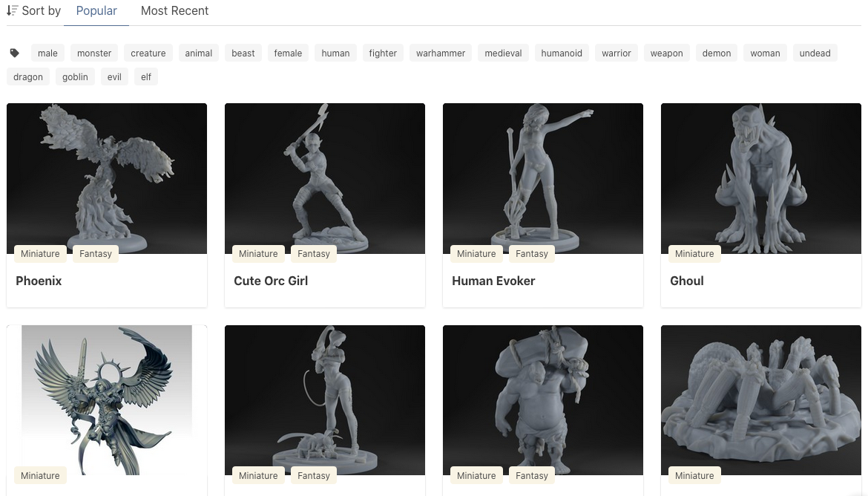The image size is (868, 496).
Task: Open the Human Evoker model image
Action: [x=543, y=178]
